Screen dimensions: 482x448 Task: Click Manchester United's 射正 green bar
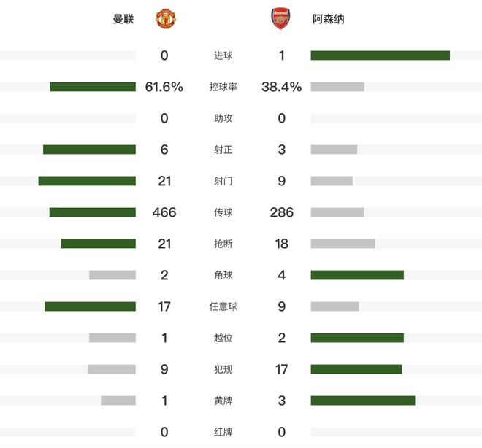89,150
